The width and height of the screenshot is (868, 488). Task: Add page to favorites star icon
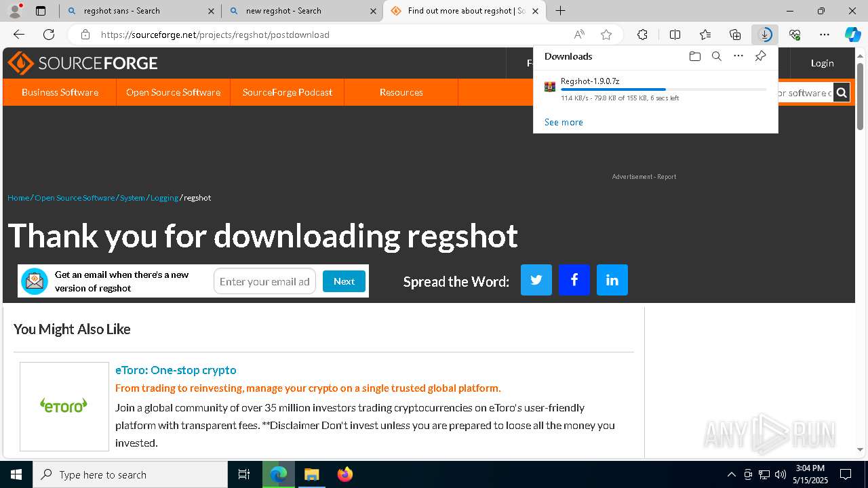pos(606,35)
